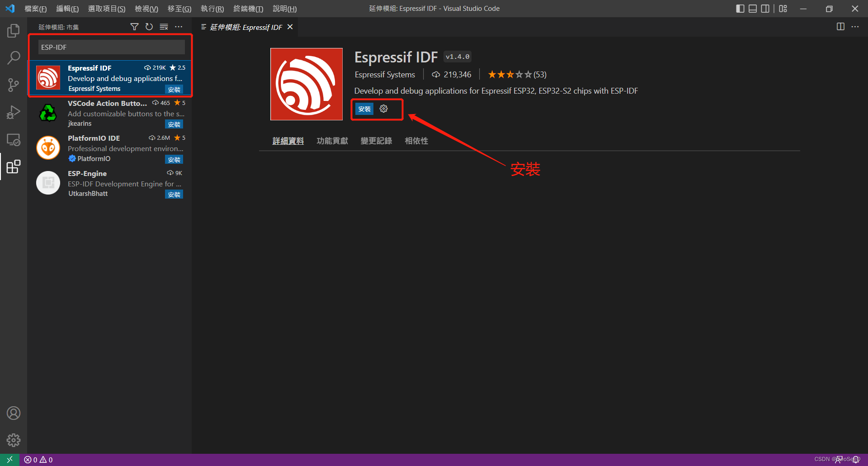Open the Explorer view in activity bar
The height and width of the screenshot is (466, 868).
(x=14, y=31)
